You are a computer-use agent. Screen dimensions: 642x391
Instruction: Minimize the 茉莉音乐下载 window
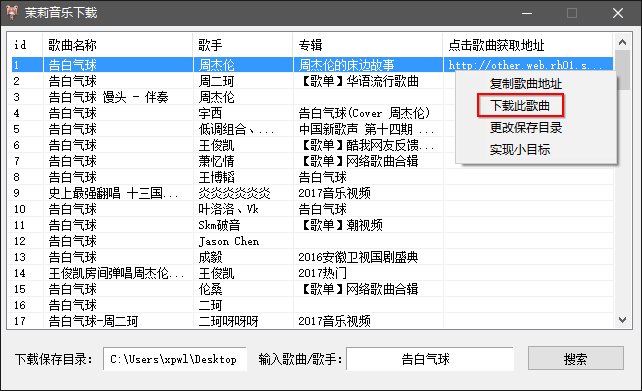tap(527, 13)
